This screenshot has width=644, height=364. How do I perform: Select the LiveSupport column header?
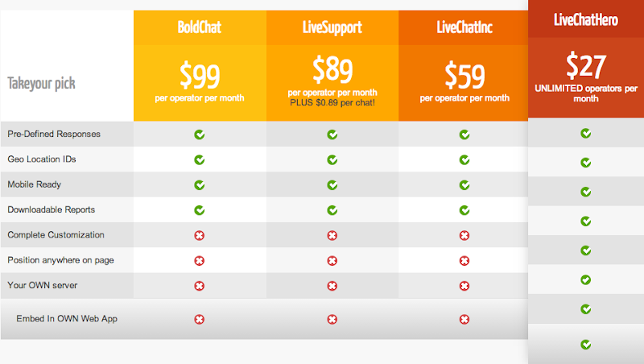(332, 27)
